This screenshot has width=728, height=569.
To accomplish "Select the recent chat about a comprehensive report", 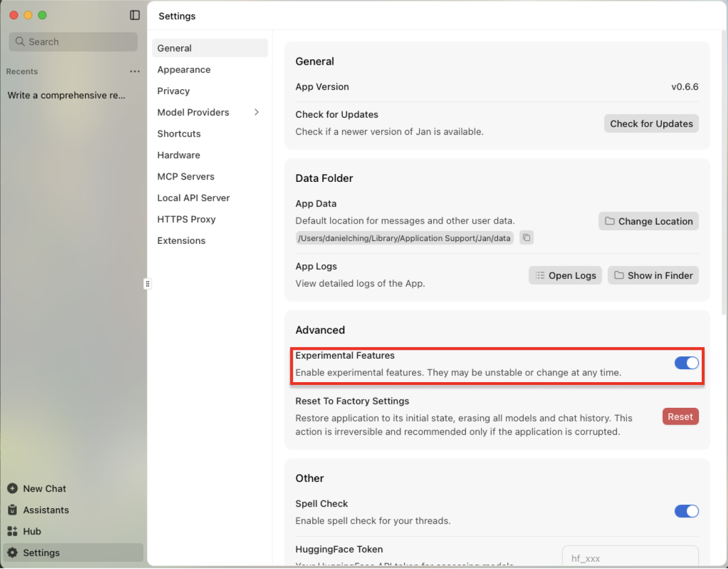I will [66, 95].
